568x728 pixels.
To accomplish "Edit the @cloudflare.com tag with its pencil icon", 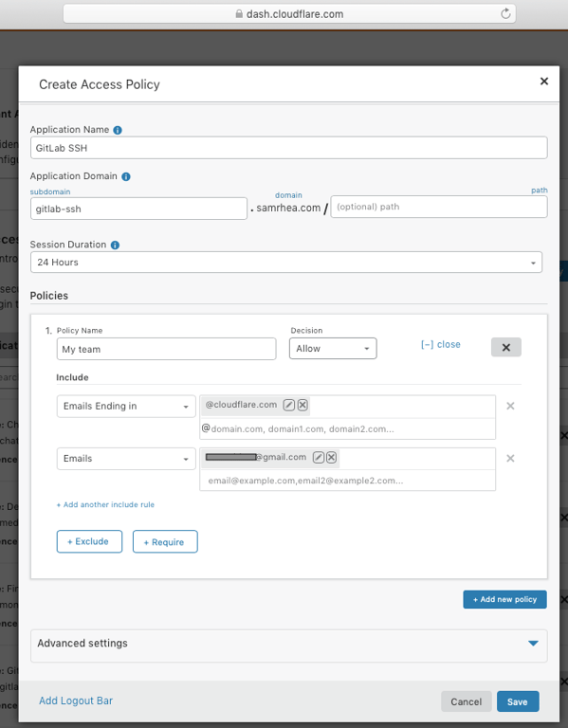I will tap(289, 405).
